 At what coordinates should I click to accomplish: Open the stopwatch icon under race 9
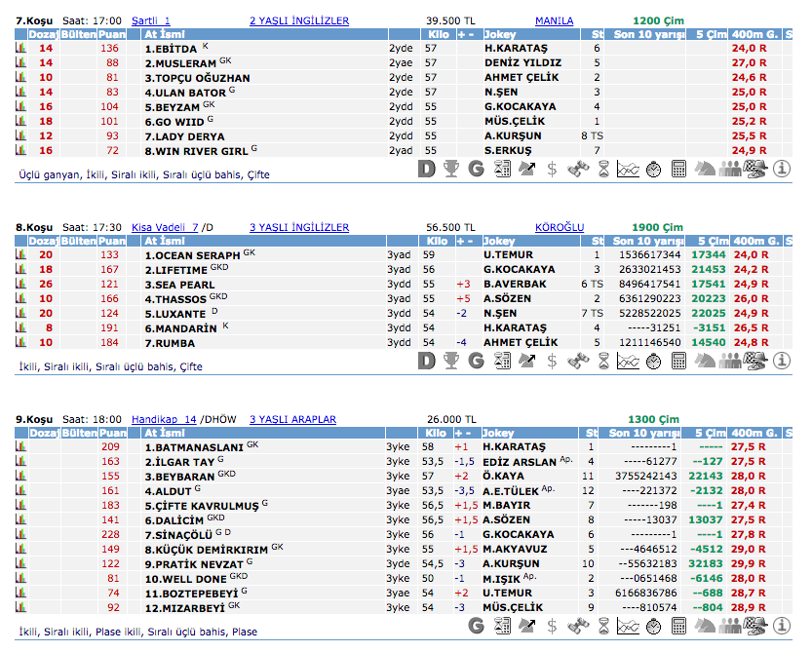[653, 625]
